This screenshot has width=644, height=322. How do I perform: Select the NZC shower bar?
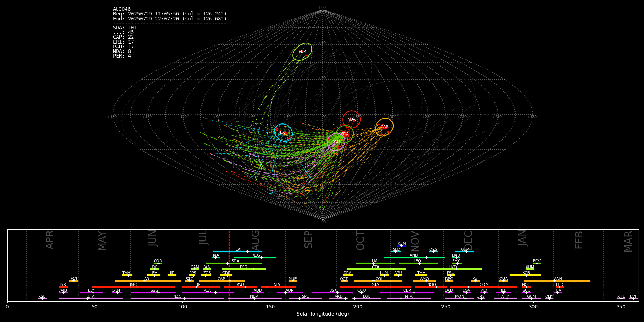[x=177, y=298]
